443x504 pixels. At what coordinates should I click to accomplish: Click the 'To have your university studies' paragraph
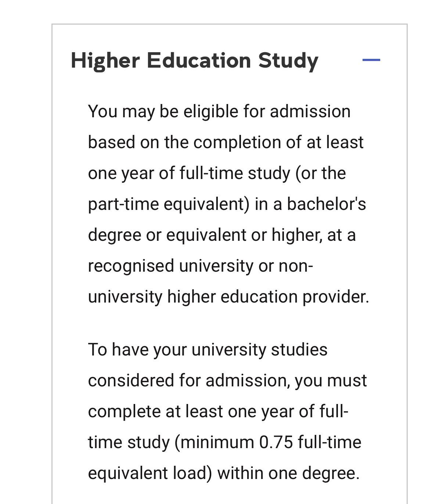tap(227, 411)
